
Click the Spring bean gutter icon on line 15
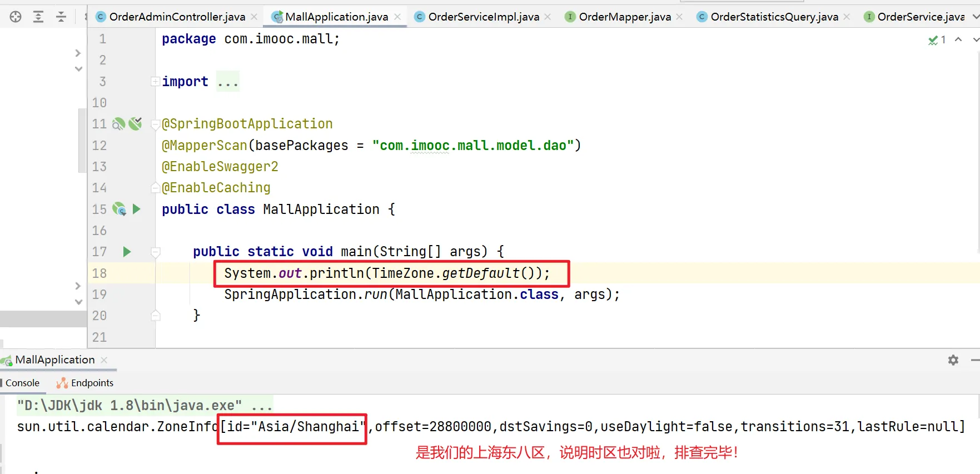pyautogui.click(x=119, y=209)
